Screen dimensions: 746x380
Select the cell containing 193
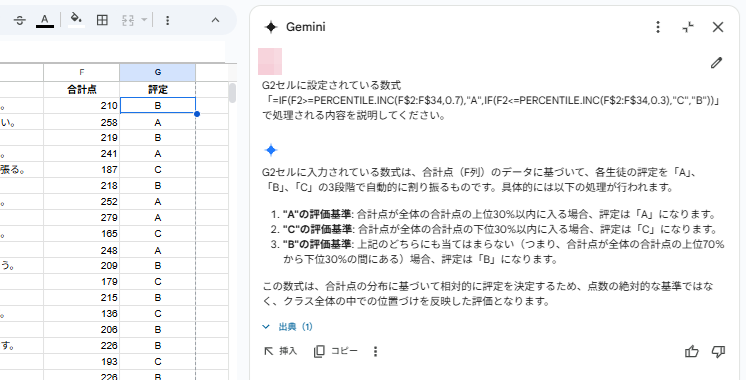82,362
